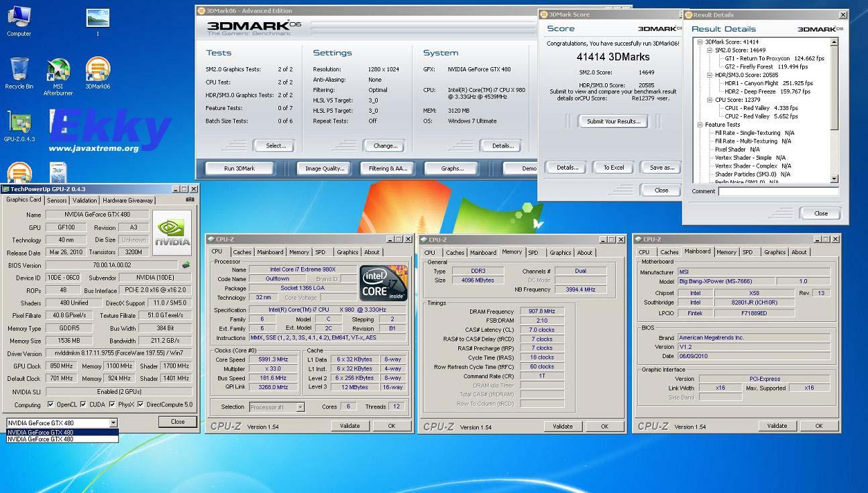
Task: Select HDR1 - Canyon Flight result row
Action: point(769,83)
